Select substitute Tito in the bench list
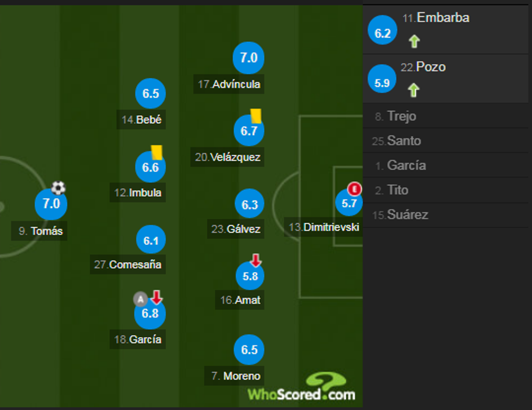 (398, 190)
